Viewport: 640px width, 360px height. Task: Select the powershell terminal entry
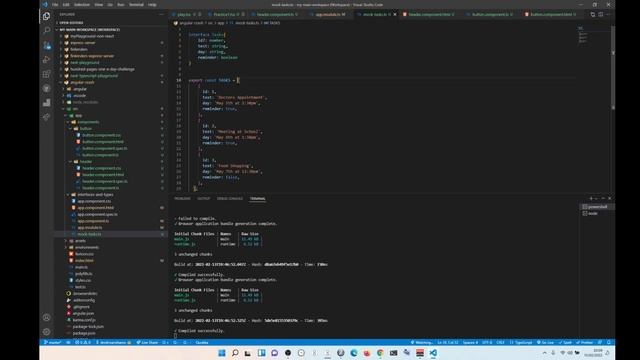coord(596,207)
